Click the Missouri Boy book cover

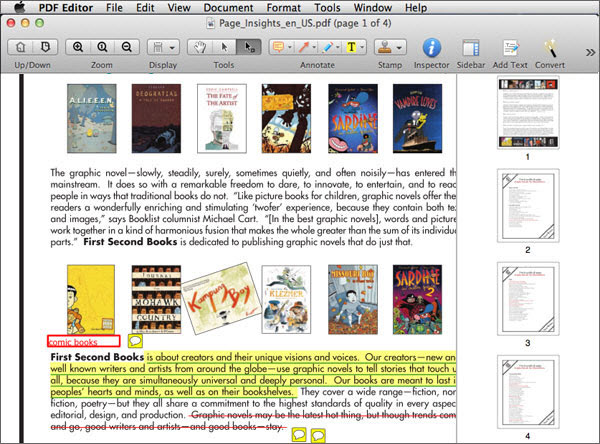(353, 299)
